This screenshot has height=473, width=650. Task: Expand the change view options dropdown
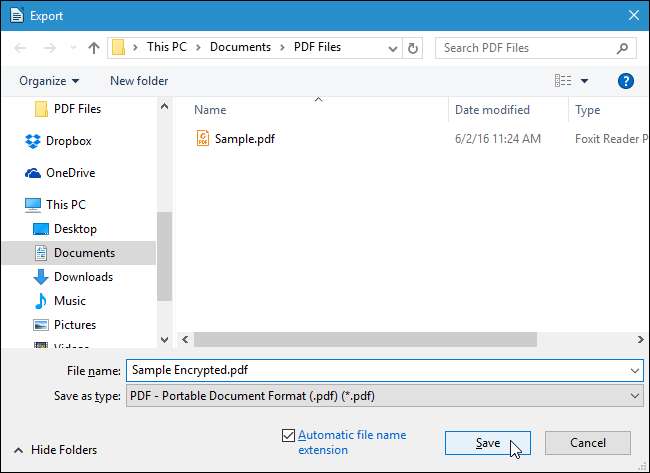(584, 81)
